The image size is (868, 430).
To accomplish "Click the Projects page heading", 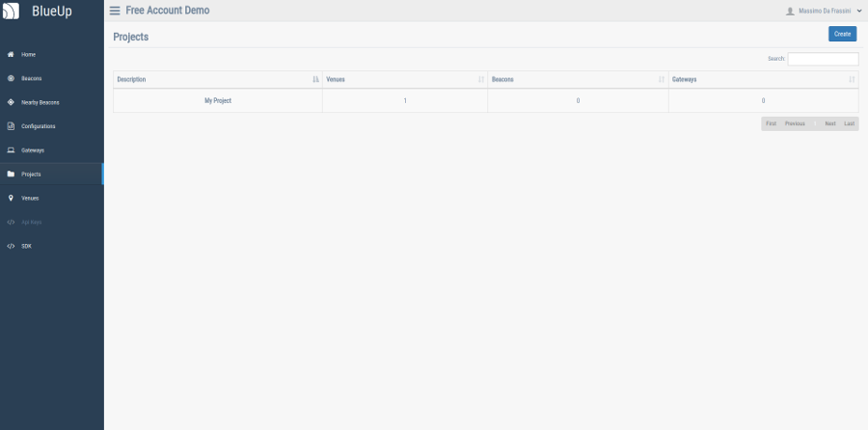I will (x=130, y=37).
